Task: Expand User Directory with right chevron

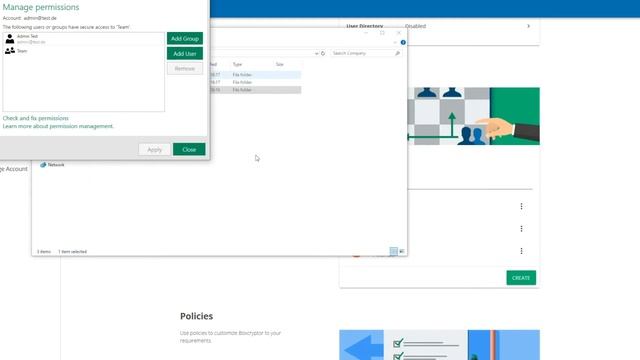Action: click(528, 26)
